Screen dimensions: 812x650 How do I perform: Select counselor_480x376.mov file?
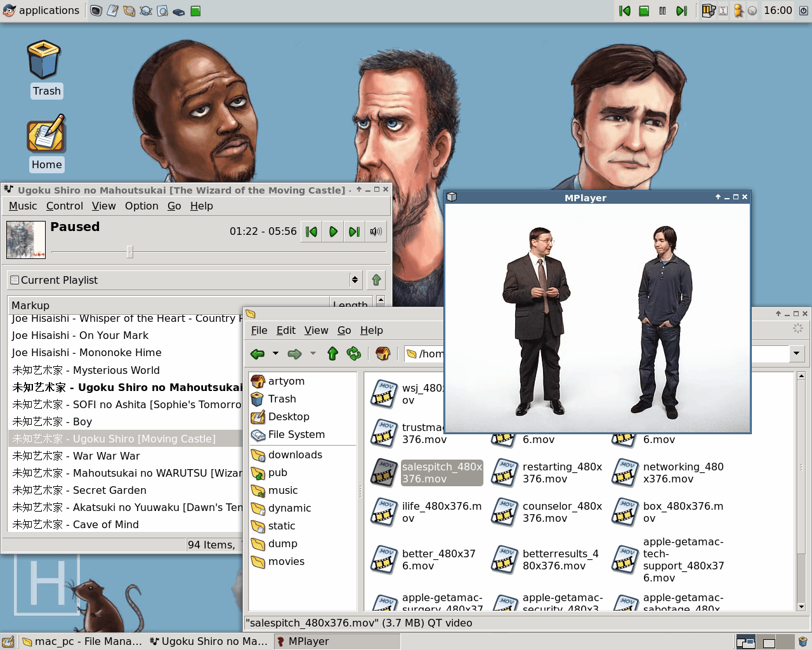[x=547, y=512]
